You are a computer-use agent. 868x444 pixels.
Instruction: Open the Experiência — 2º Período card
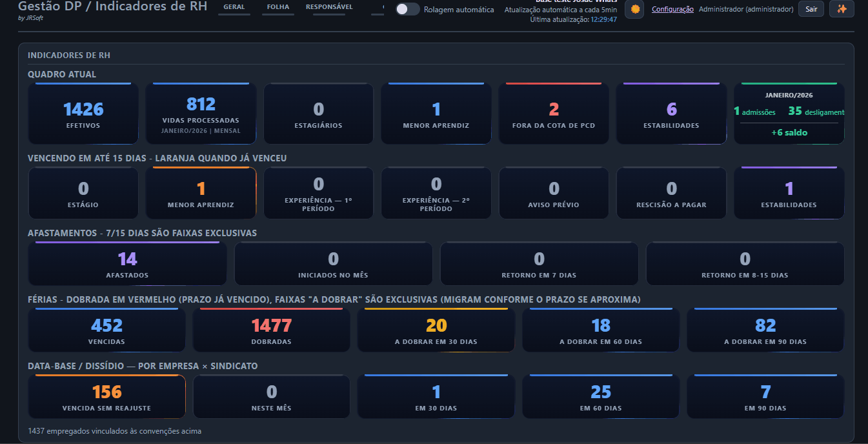pos(436,193)
